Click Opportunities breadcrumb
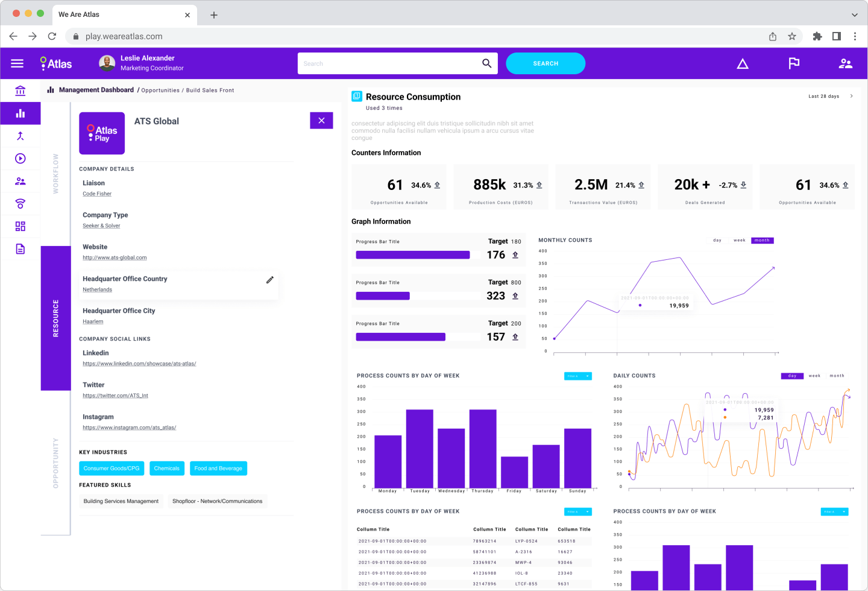 [x=160, y=90]
